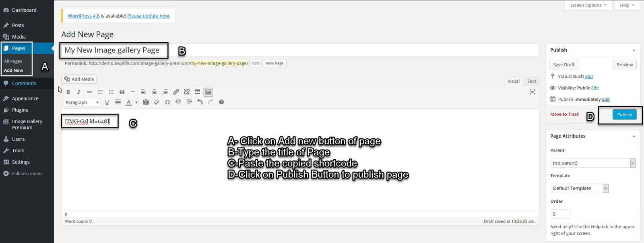Apply italic formatting
The width and height of the screenshot is (644, 243).
[x=79, y=92]
